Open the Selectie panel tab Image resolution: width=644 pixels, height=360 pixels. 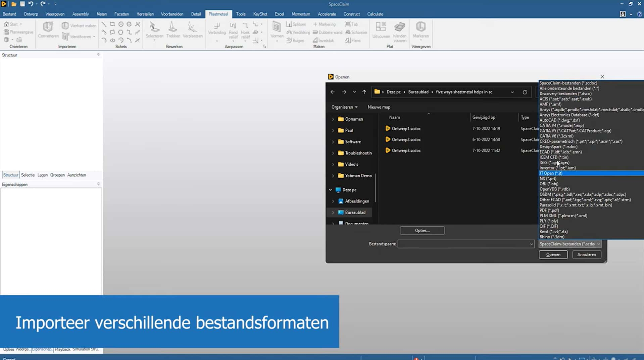pos(28,175)
